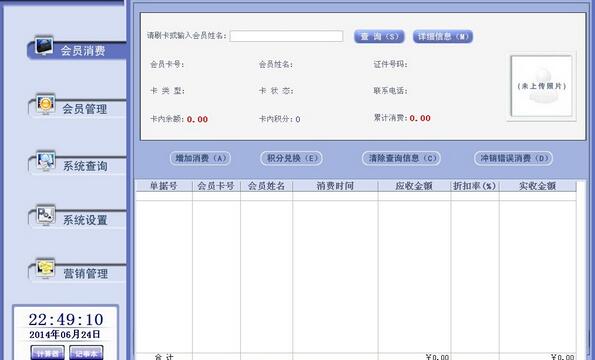Focus the member name or card input field
Viewport: 595px width, 360px height.
pos(286,36)
